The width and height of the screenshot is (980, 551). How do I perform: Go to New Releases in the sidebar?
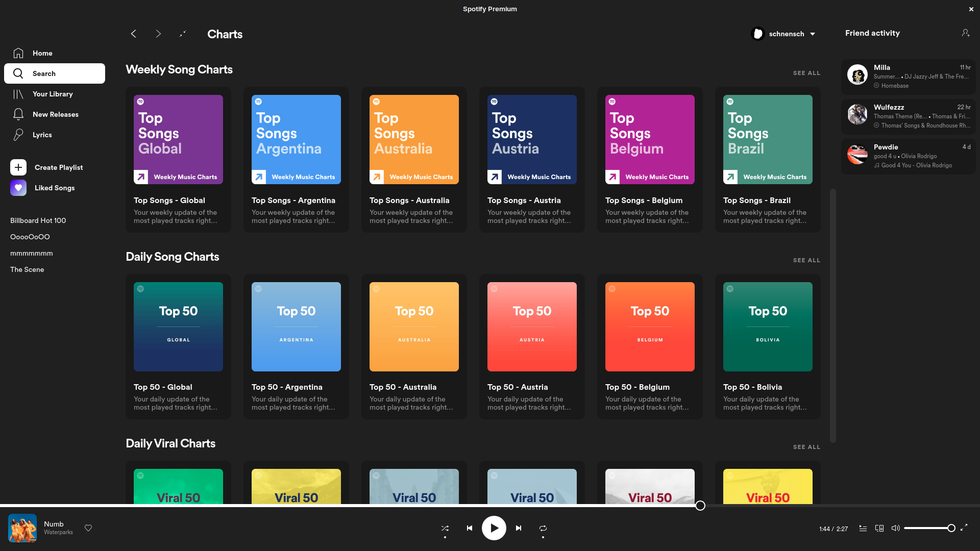click(x=55, y=115)
